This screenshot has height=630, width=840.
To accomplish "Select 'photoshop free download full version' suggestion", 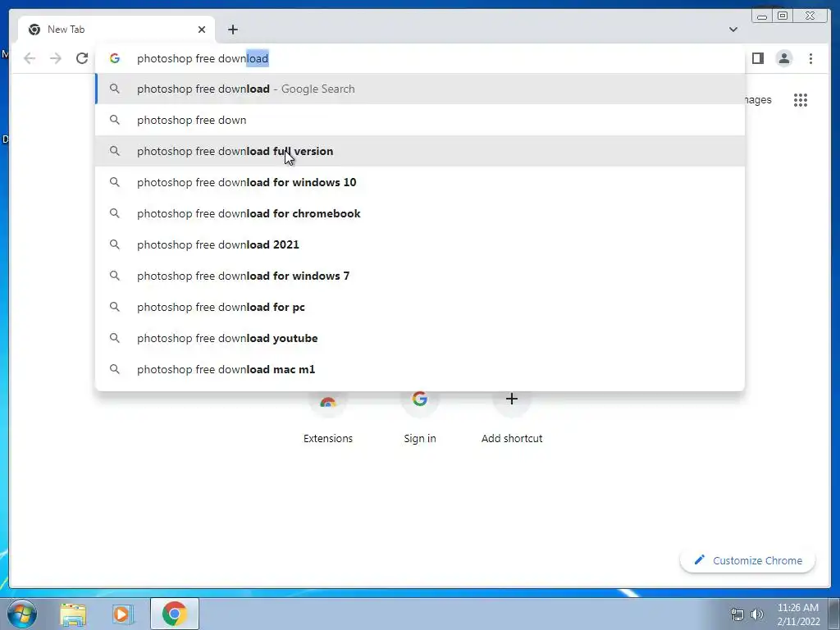I will click(x=420, y=151).
